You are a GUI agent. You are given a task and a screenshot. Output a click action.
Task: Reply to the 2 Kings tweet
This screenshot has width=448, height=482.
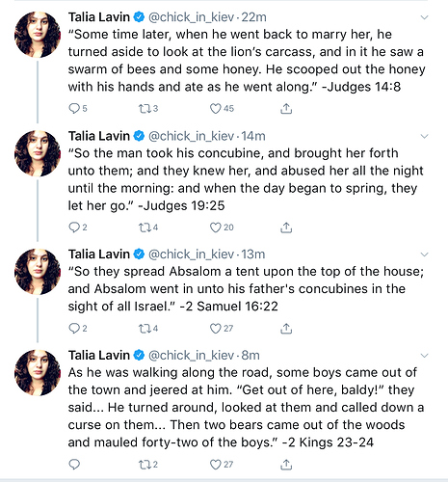pyautogui.click(x=74, y=465)
